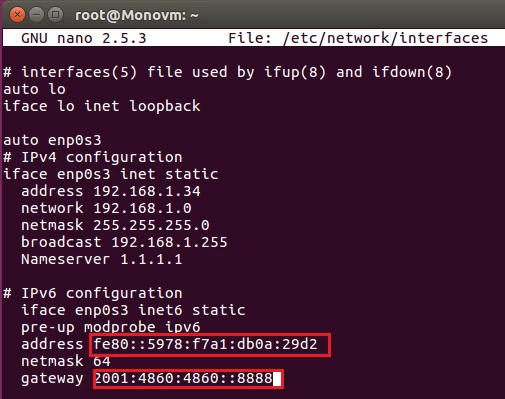Click the 'pre-up modprobe ipv6' line
Image resolution: width=505 pixels, height=399 pixels.
pos(111,328)
